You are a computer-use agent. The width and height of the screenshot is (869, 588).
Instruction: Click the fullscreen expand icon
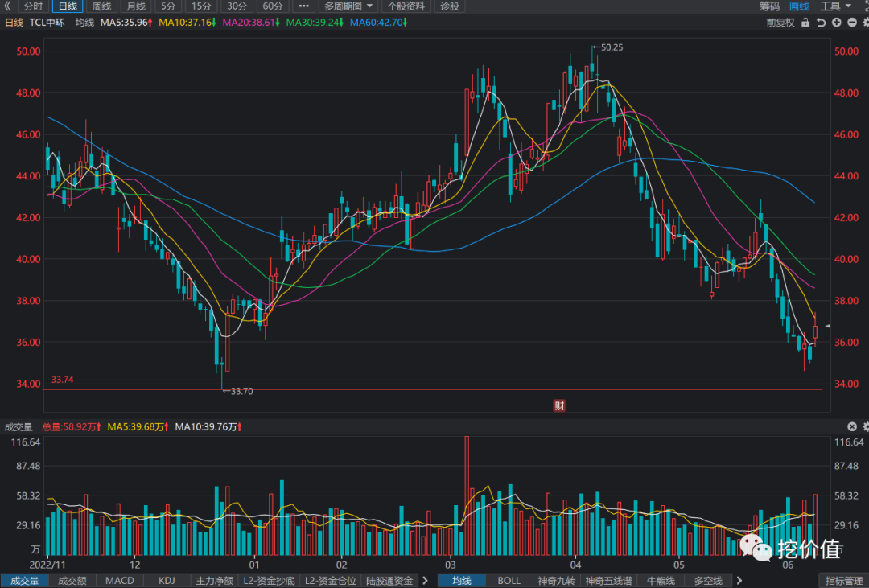coord(865,6)
